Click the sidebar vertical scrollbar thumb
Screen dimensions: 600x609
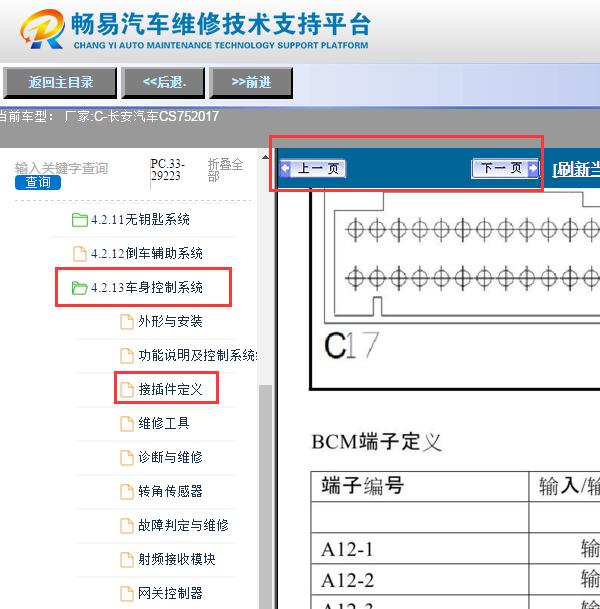pos(265,496)
